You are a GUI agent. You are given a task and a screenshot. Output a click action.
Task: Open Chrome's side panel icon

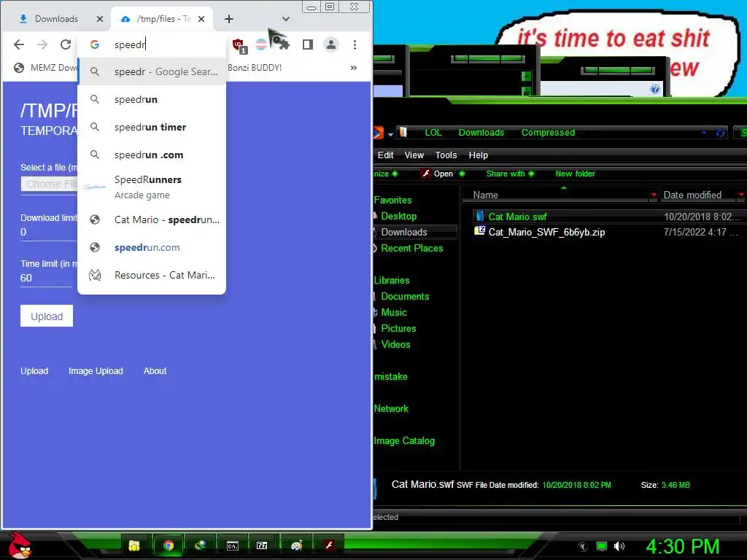pyautogui.click(x=308, y=44)
